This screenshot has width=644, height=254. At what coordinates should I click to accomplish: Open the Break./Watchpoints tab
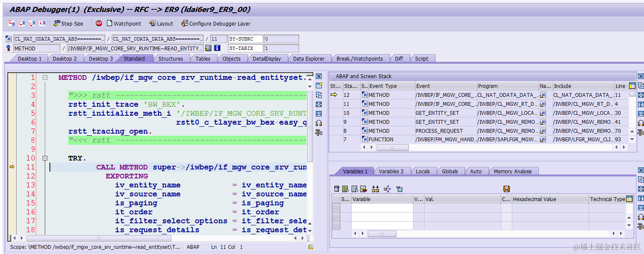(x=360, y=58)
